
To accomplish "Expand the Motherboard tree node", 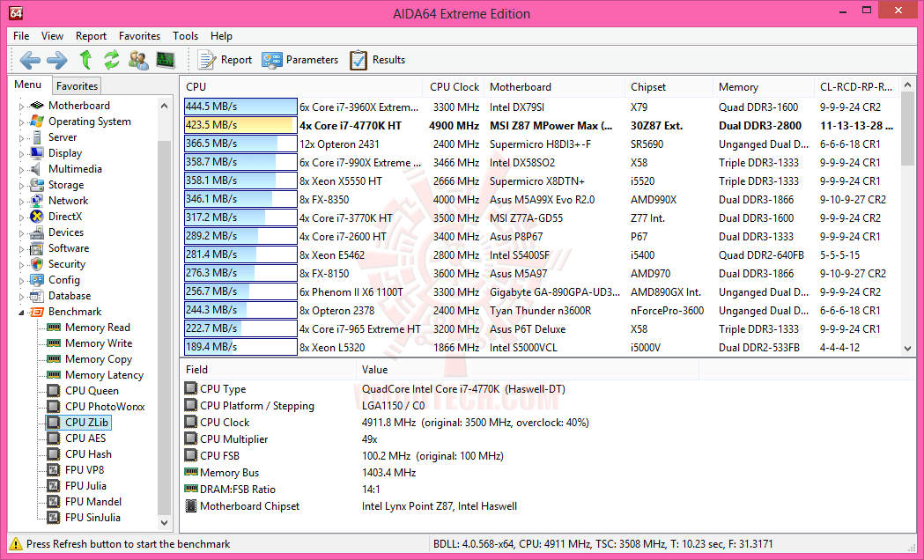I will point(21,107).
